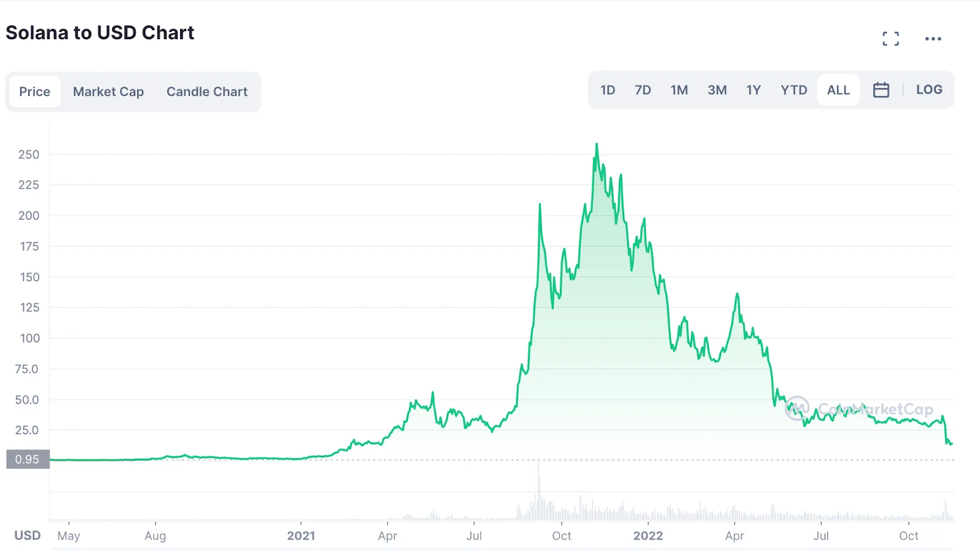The width and height of the screenshot is (980, 550).
Task: Click the 2022 marker on time axis
Action: tap(648, 536)
